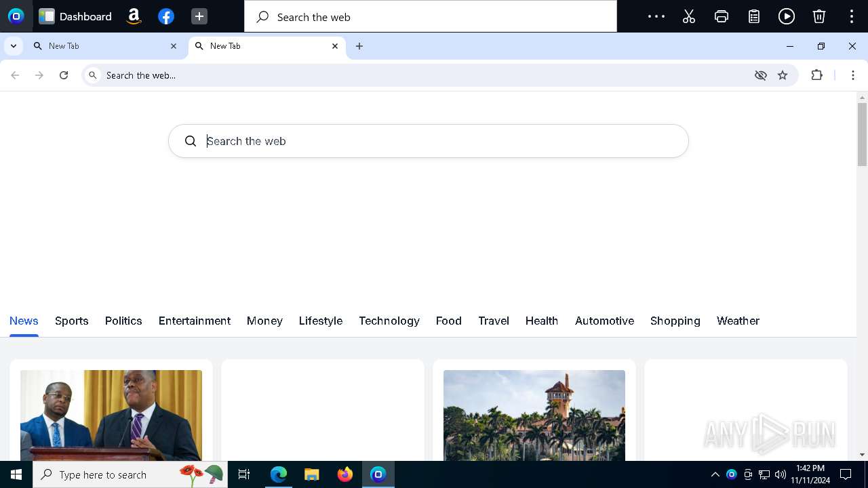
Task: Launch Microsoft Edge from taskbar
Action: [x=279, y=474]
